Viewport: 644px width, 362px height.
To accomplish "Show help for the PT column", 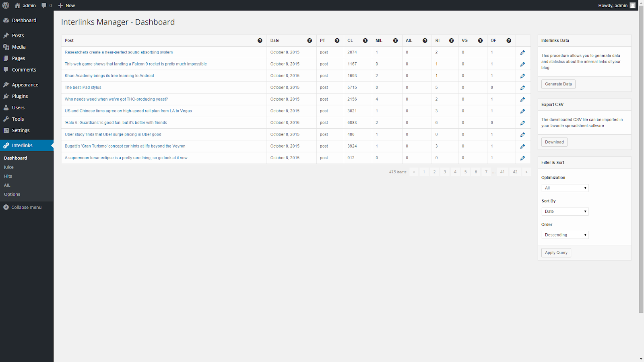I will [337, 41].
